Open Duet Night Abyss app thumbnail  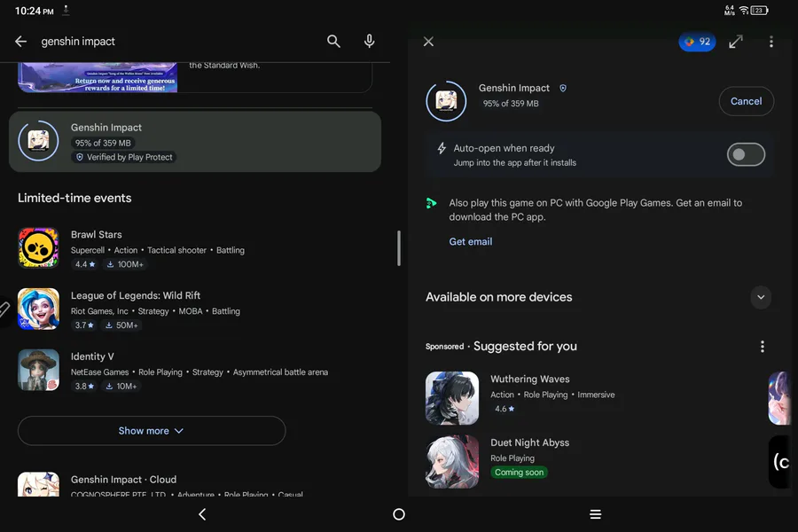click(452, 462)
